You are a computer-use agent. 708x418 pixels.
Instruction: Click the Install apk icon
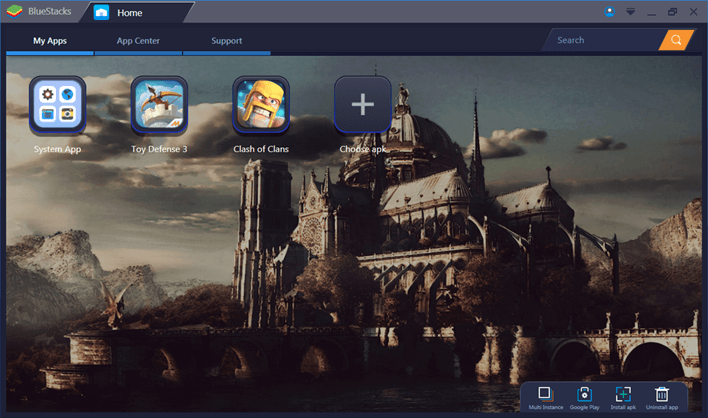[623, 394]
